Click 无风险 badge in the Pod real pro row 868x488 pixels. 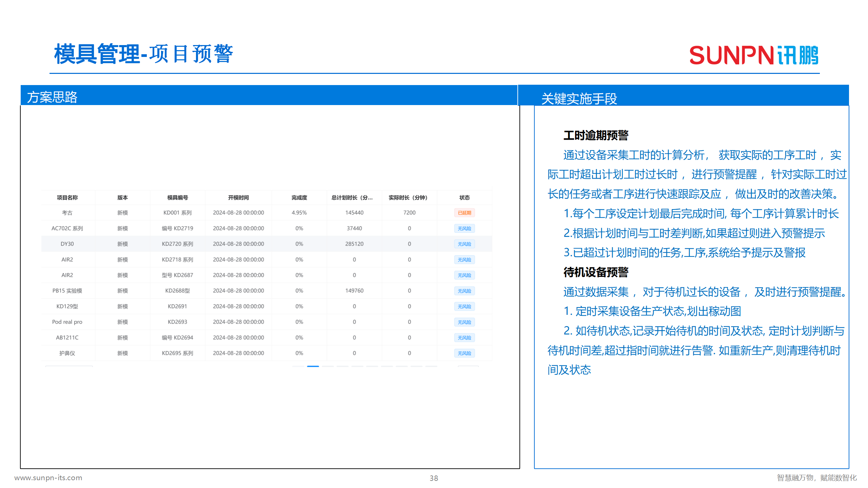click(464, 322)
